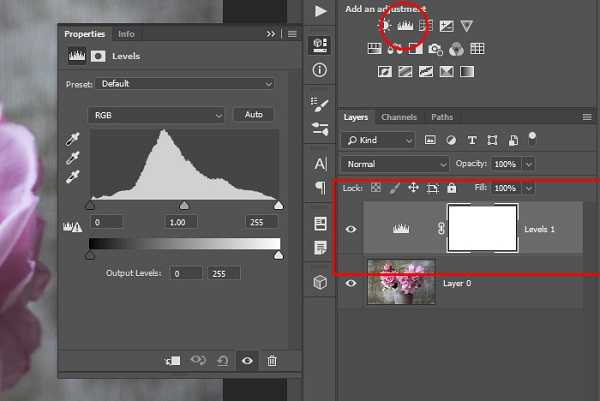Clip adjustment to layer below
600x401 pixels.
173,360
